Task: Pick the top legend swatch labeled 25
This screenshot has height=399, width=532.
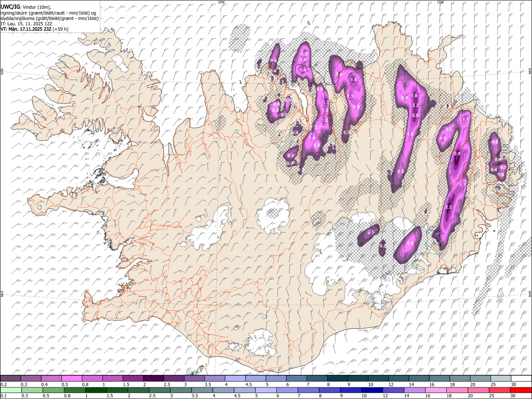Action: (x=500, y=379)
